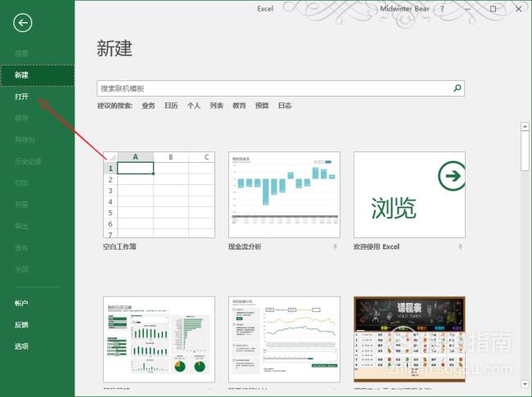Pin the 欢迎使用 Excel template
The width and height of the screenshot is (532, 397).
tap(461, 246)
